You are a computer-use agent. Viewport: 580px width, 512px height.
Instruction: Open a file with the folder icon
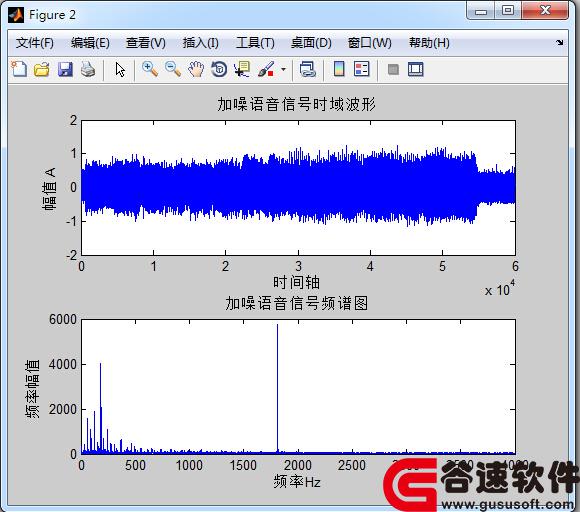[x=42, y=69]
